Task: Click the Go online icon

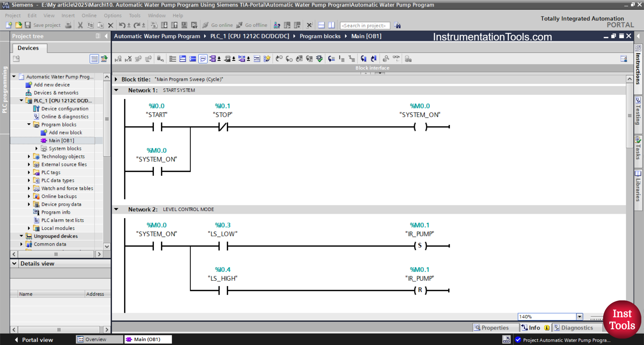Action: pos(206,25)
